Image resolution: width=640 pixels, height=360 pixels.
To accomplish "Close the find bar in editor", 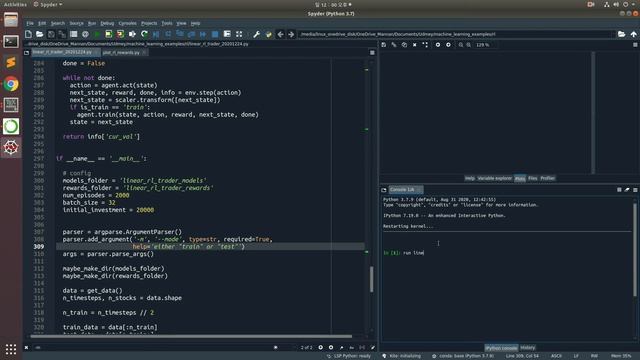I will (27, 347).
